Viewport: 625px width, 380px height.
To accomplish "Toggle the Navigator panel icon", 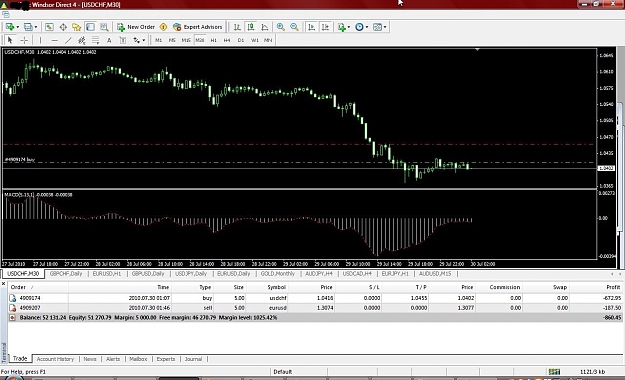I will point(77,27).
